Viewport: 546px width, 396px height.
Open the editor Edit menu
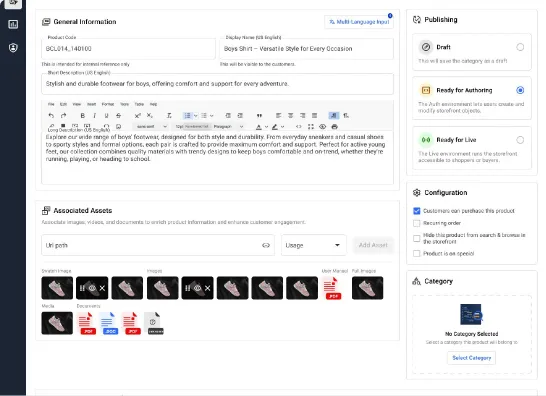[x=63, y=104]
